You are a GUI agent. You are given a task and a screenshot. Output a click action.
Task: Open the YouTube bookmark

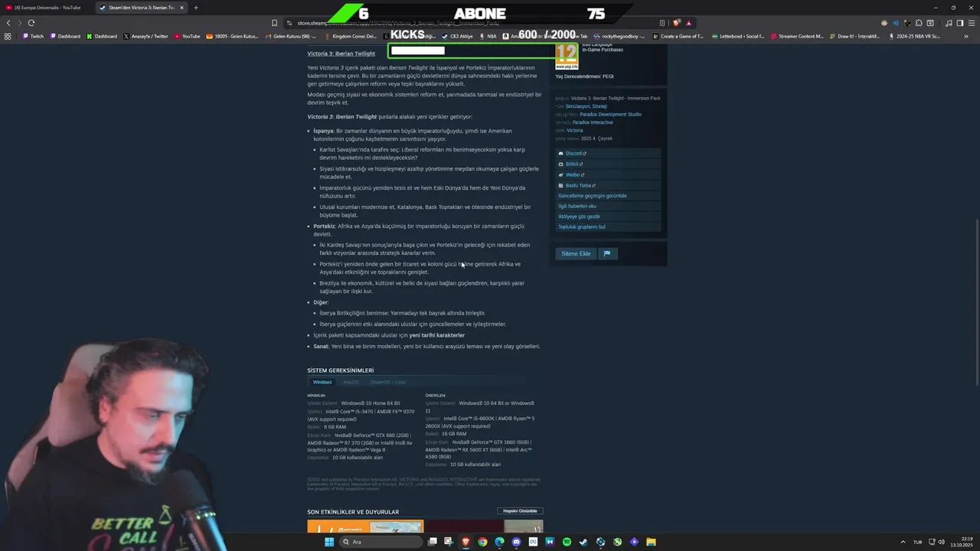coord(187,36)
